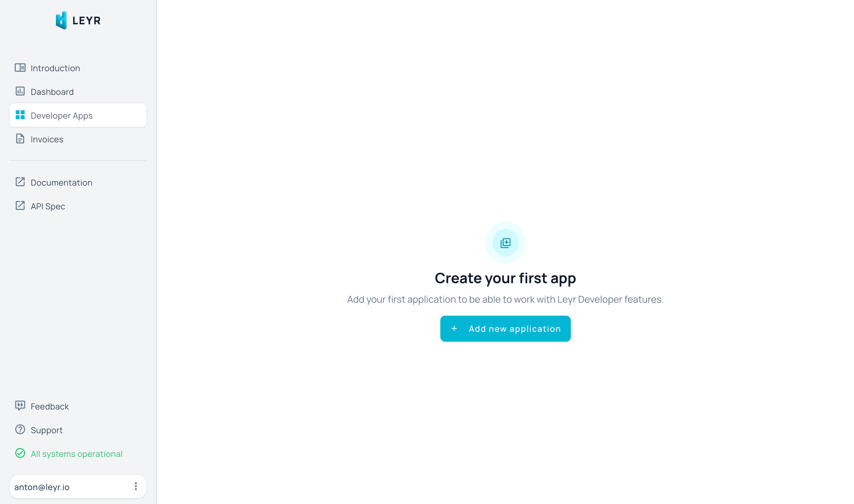Screen dimensions: 854x504
Task: Click Add new application button
Action: (x=505, y=329)
